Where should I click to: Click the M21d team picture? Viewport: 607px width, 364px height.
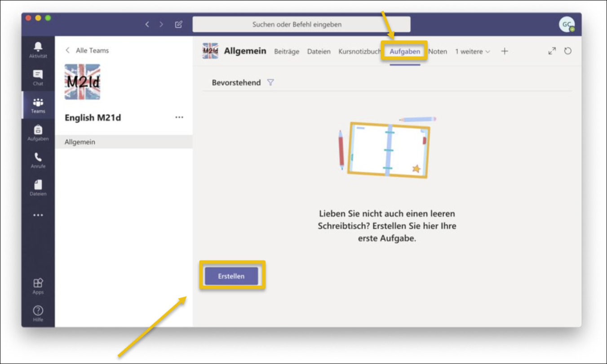click(x=83, y=82)
